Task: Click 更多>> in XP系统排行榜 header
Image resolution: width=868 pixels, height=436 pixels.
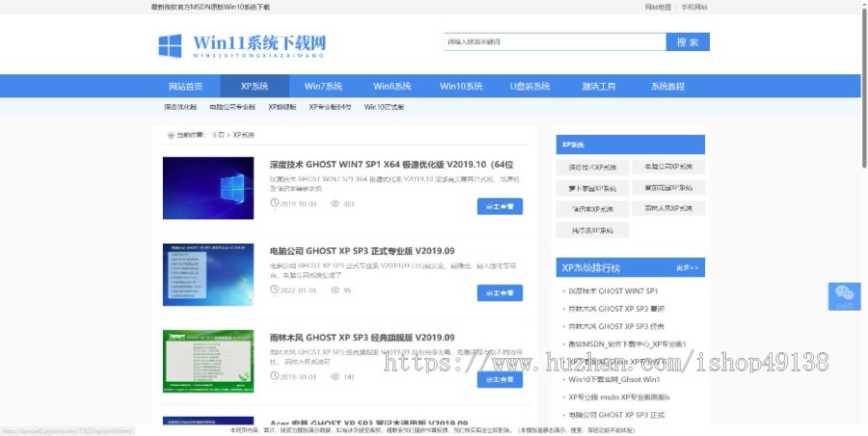Action: [x=687, y=268]
